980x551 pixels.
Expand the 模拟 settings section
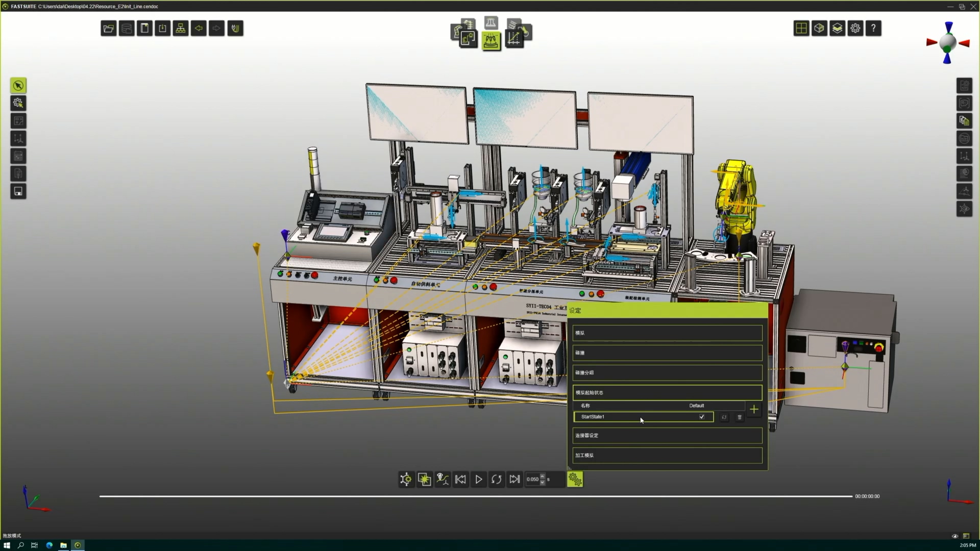[x=667, y=333]
